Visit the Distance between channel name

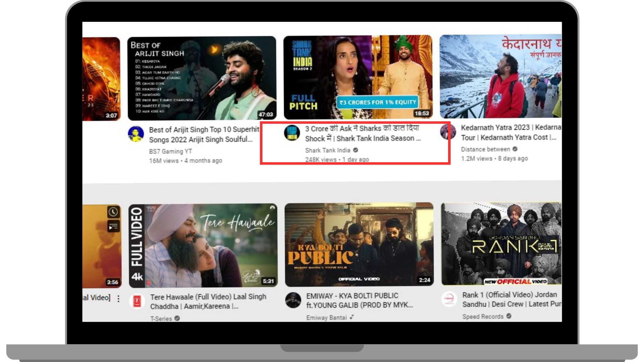pos(486,149)
